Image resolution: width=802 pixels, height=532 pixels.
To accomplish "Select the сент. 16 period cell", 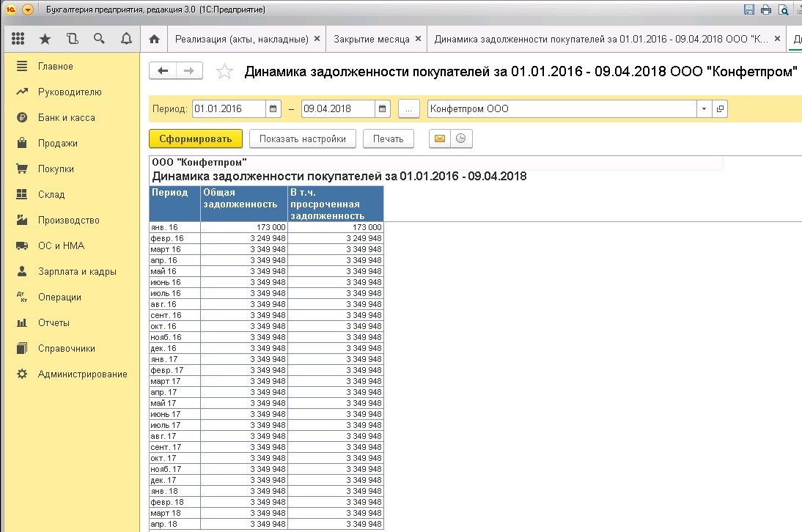I will tap(174, 315).
